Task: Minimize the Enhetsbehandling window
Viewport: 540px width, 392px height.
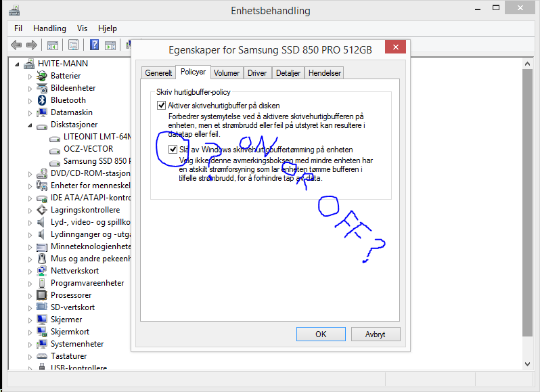Action: click(478, 8)
